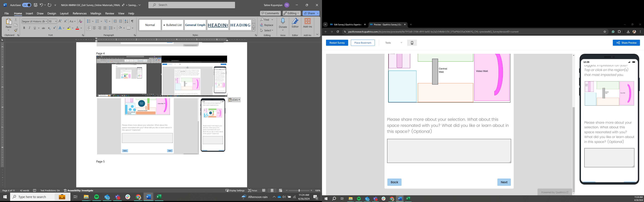644x202 pixels.
Task: Click the Restart Survey button
Action: pos(337,43)
